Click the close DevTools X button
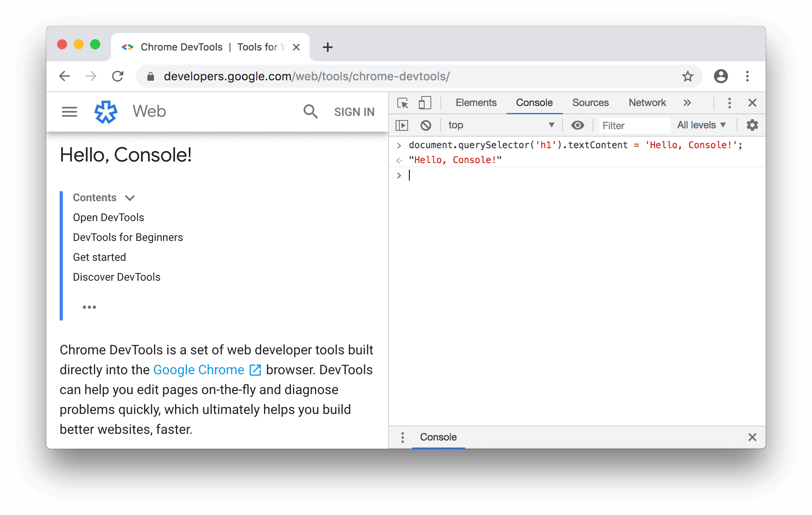This screenshot has height=515, width=812. tap(752, 102)
